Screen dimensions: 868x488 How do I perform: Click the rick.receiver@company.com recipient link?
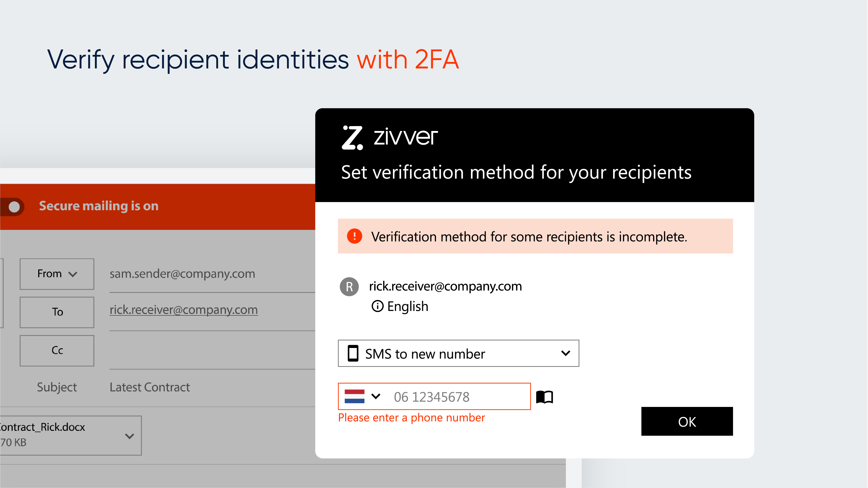pyautogui.click(x=184, y=310)
